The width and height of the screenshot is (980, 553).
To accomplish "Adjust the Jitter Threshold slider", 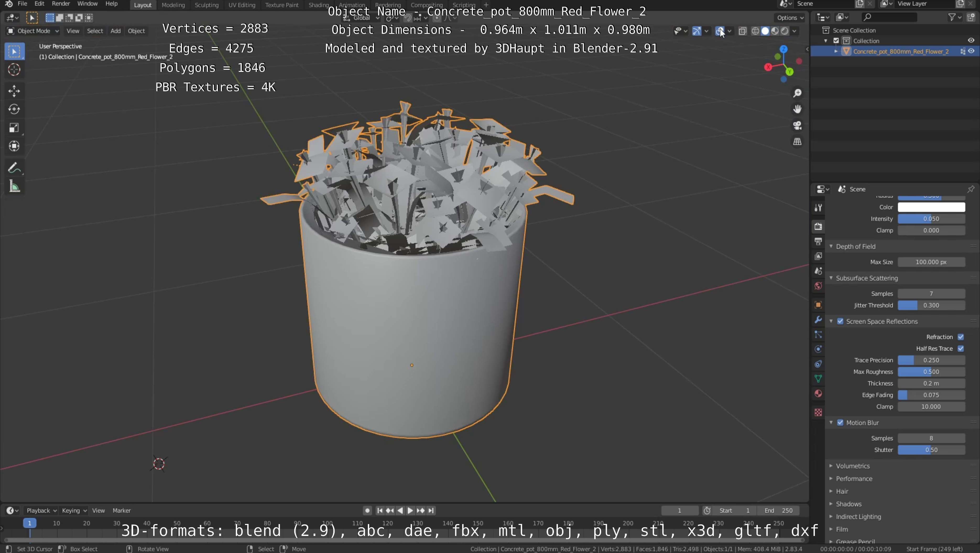I will [x=931, y=306].
